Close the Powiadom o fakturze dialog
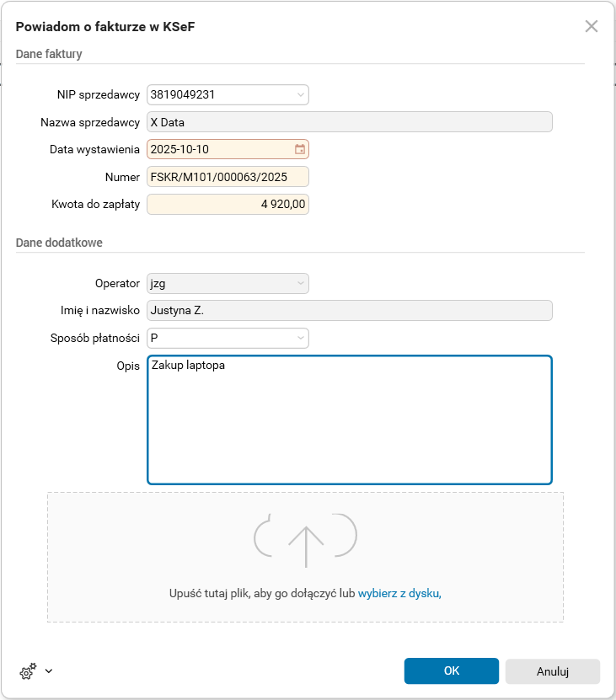 coord(592,26)
